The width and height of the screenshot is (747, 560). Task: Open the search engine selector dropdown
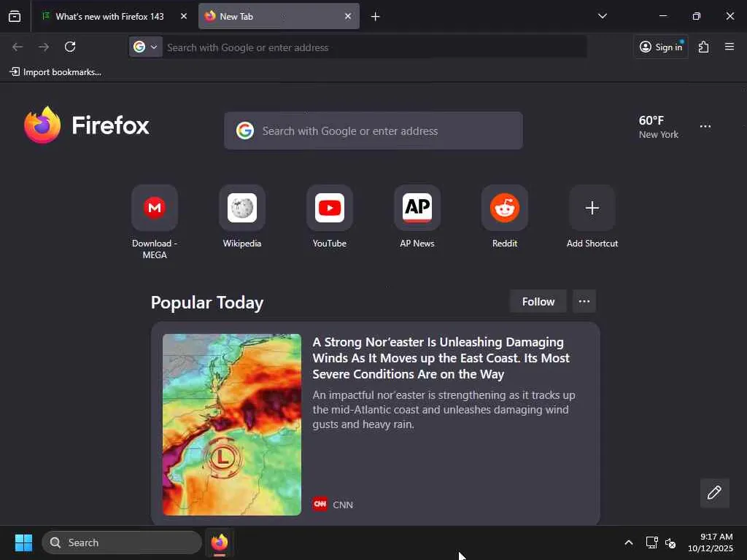[x=146, y=47]
